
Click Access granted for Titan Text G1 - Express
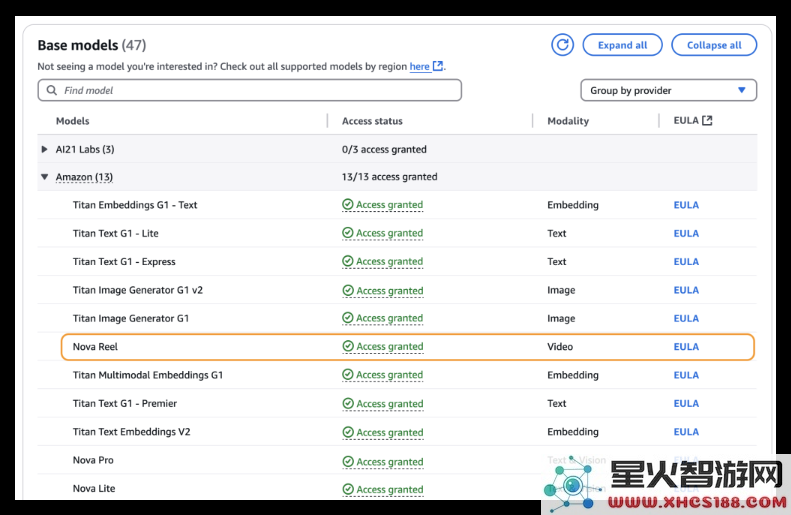[x=383, y=261]
